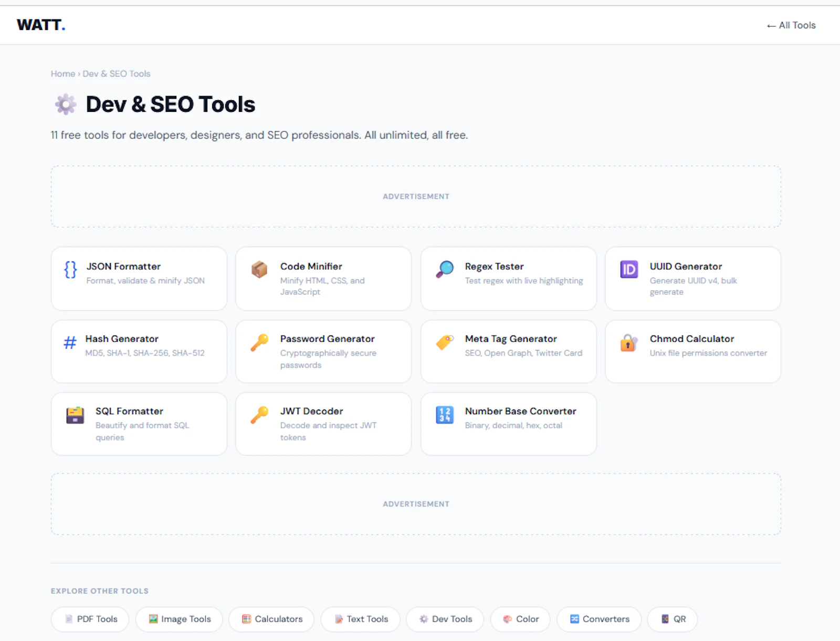
Task: Click the Image Tools picture icon
Action: [153, 619]
